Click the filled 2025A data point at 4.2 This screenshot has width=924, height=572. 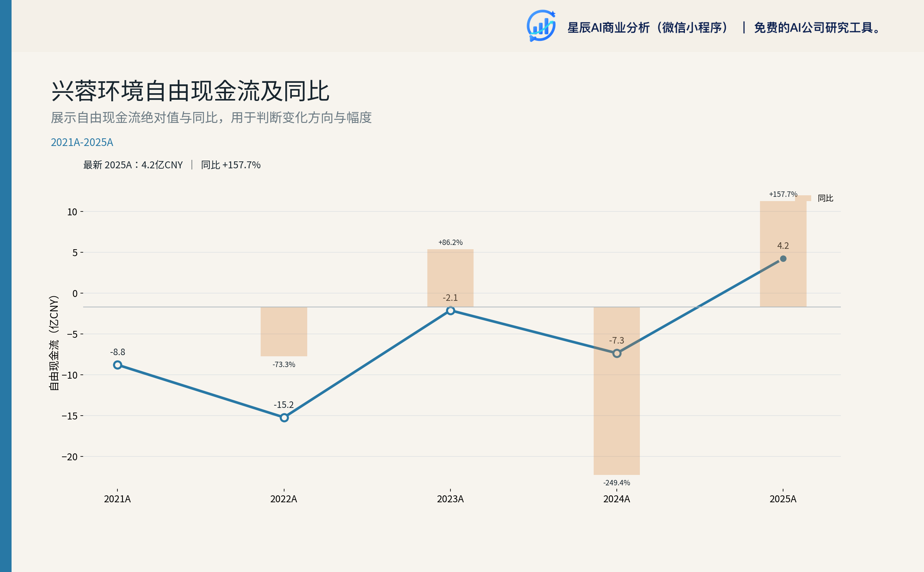(x=783, y=259)
